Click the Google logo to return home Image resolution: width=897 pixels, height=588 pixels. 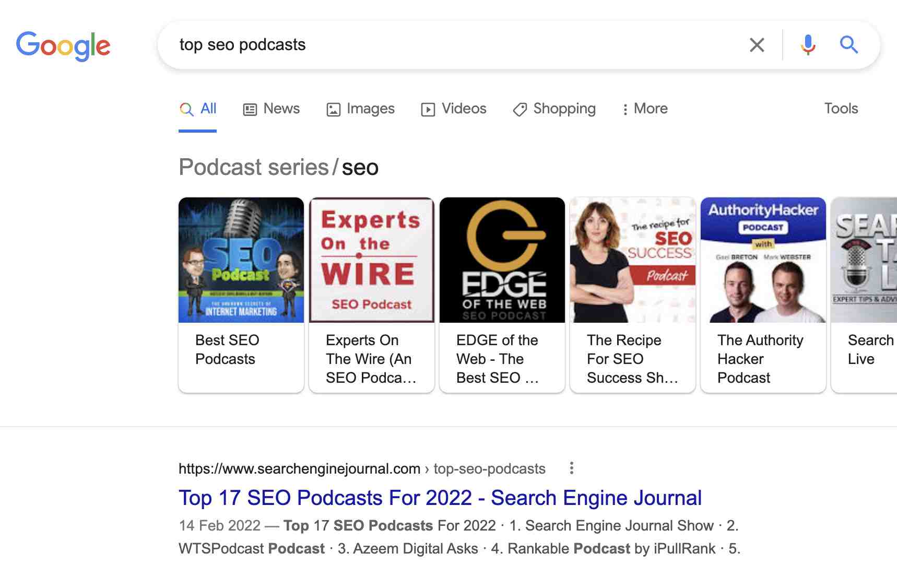point(63,45)
